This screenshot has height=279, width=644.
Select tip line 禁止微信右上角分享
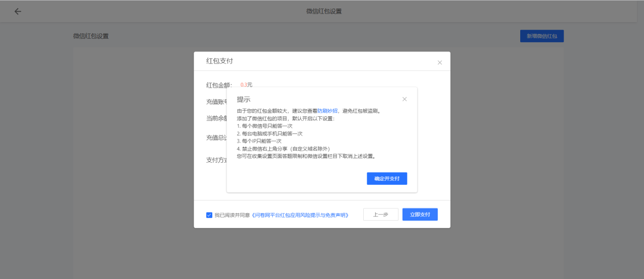click(x=283, y=149)
